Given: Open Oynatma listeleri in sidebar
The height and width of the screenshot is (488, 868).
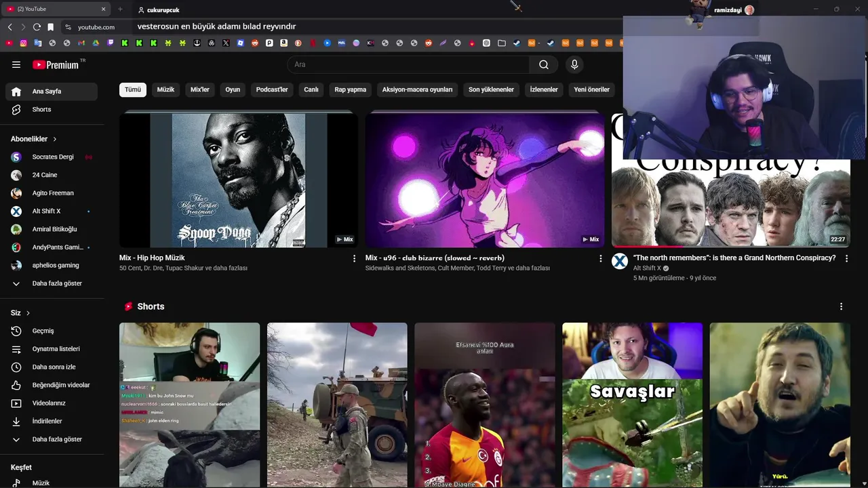Looking at the screenshot, I should click(52, 349).
